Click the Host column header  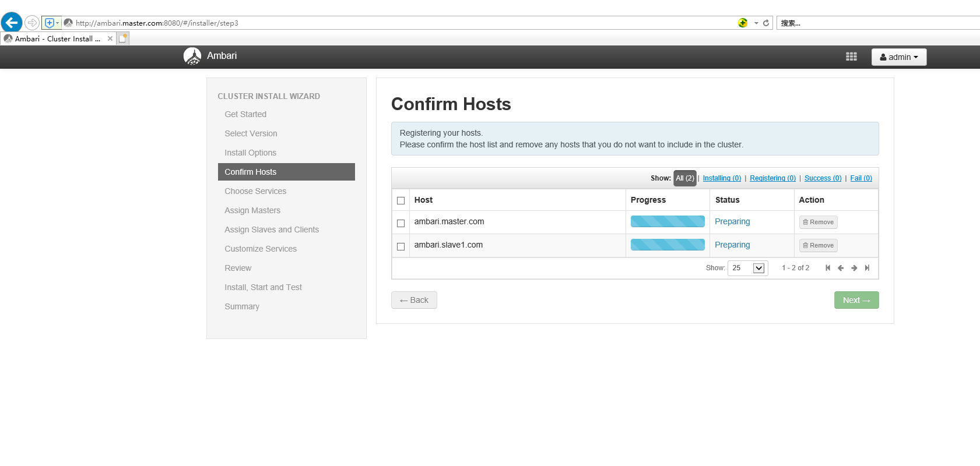click(423, 200)
